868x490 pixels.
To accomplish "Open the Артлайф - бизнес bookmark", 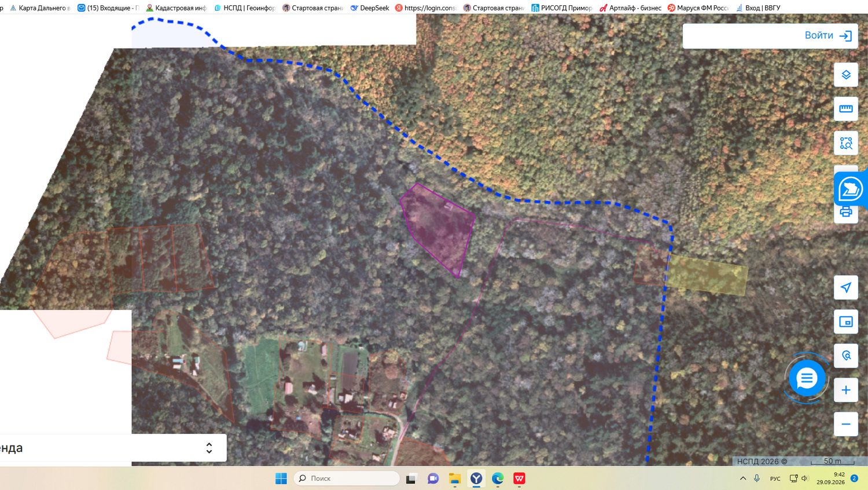I will [x=630, y=8].
